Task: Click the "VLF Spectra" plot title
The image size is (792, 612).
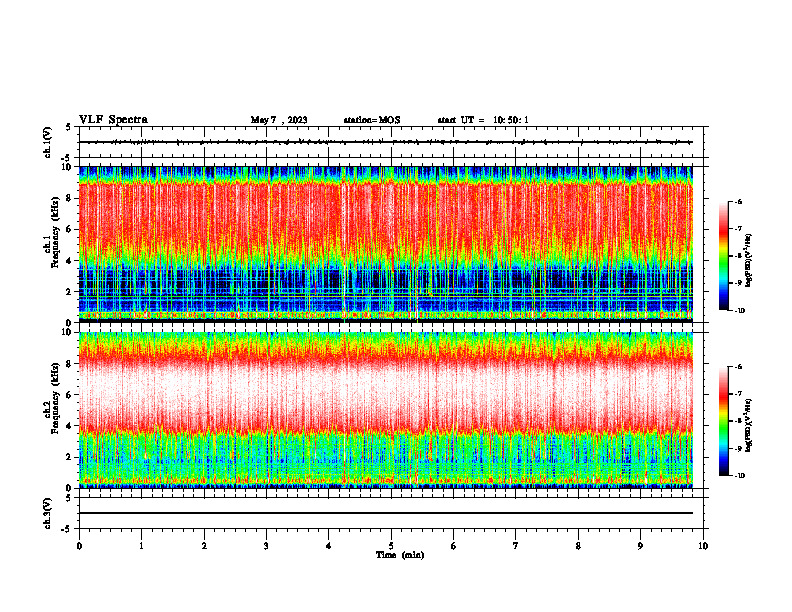Action: coord(113,120)
